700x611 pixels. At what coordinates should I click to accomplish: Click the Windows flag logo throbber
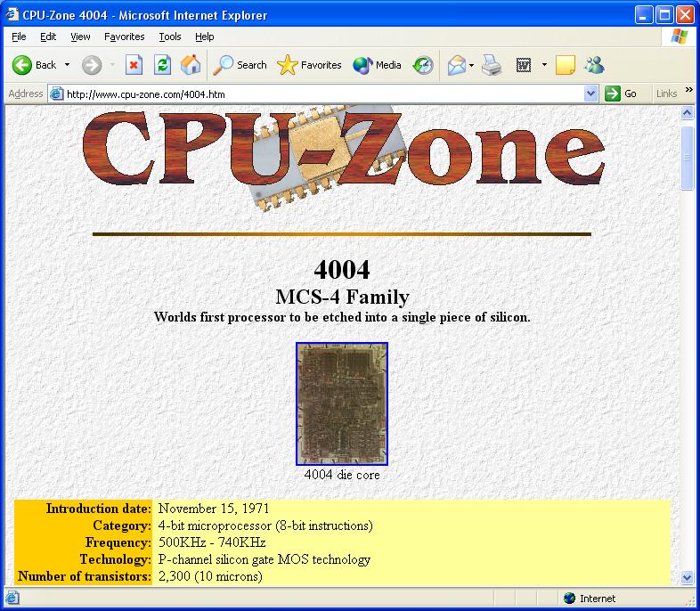680,37
